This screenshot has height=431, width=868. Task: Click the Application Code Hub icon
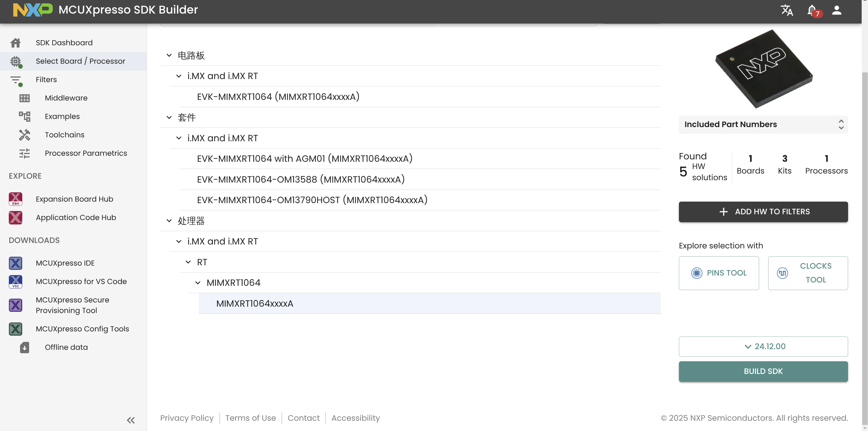[x=15, y=218]
